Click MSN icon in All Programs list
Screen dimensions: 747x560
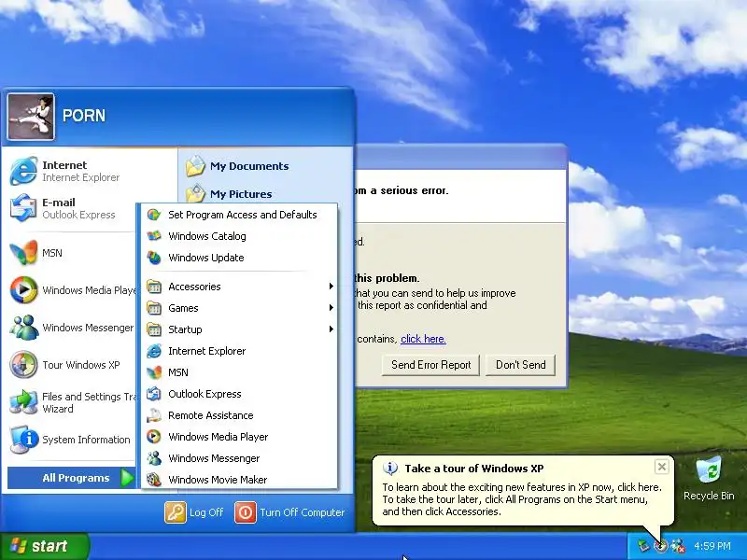(x=153, y=372)
